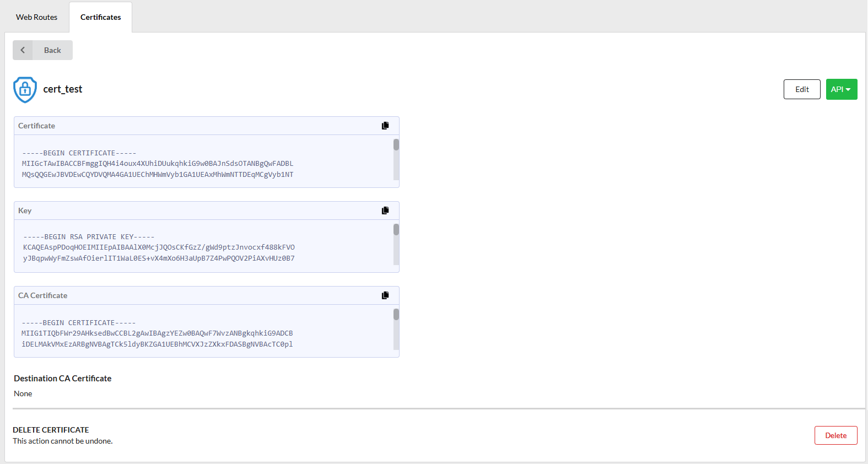Click the Certificate box scrollbar
This screenshot has height=464, width=868.
[x=396, y=145]
